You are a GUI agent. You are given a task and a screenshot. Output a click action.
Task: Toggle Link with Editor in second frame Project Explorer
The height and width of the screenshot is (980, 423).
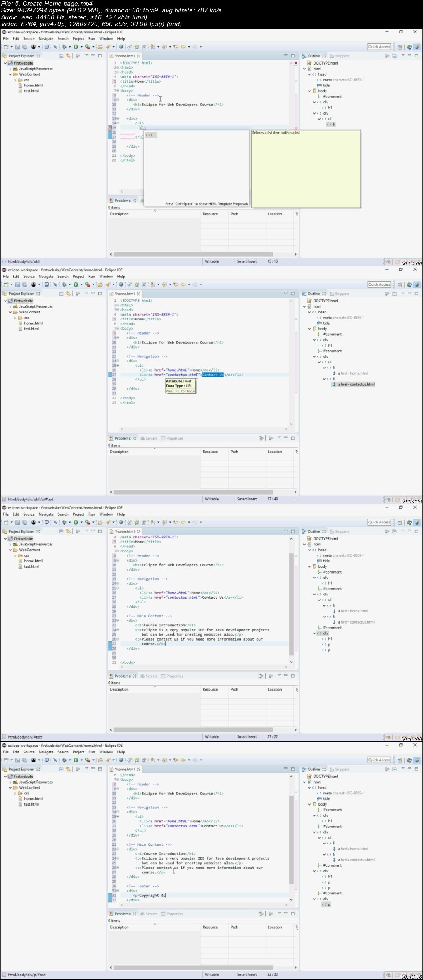(x=68, y=294)
